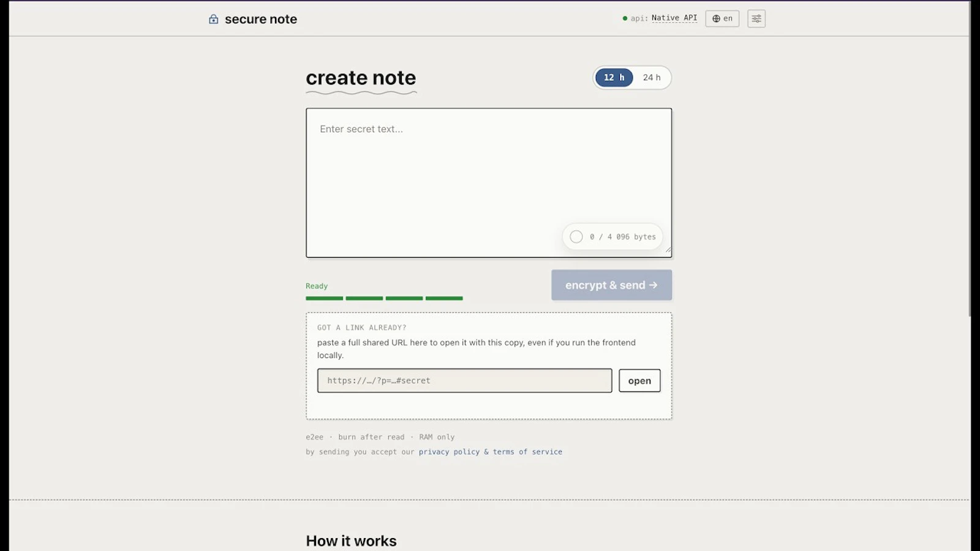
Task: Click the 'create note' heading
Action: 361,78
